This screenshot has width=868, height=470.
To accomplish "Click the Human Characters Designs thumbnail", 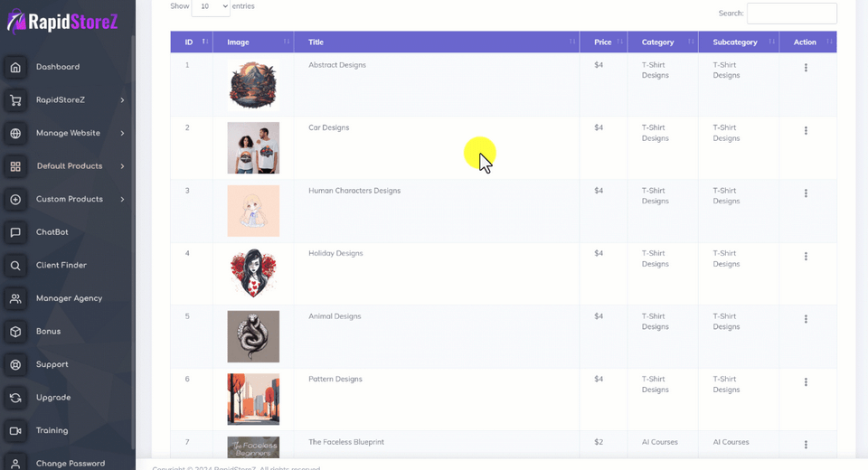I will pos(253,211).
